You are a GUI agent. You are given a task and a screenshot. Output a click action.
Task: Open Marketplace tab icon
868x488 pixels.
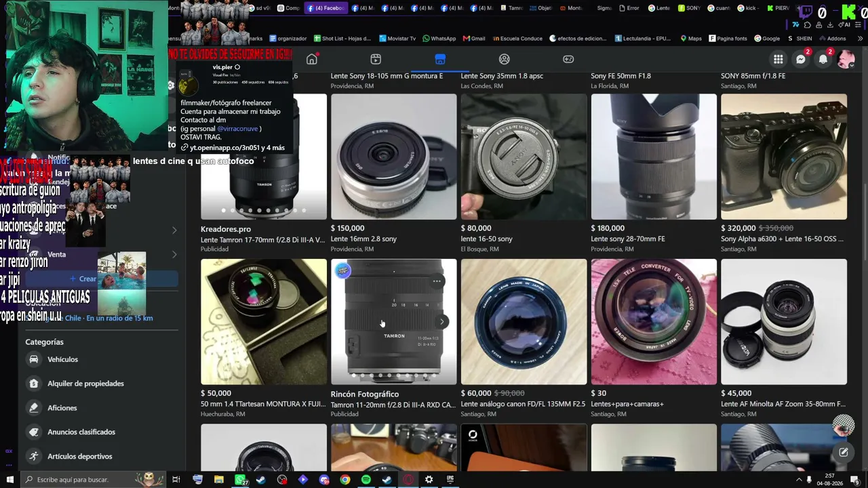pyautogui.click(x=440, y=59)
